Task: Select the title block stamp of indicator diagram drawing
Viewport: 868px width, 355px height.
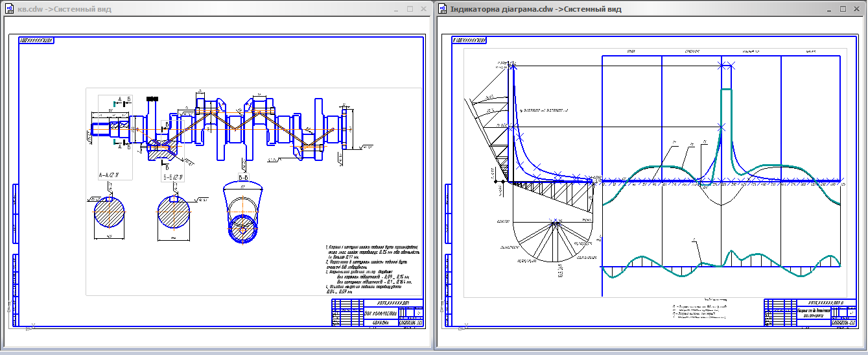Action: pos(809,313)
